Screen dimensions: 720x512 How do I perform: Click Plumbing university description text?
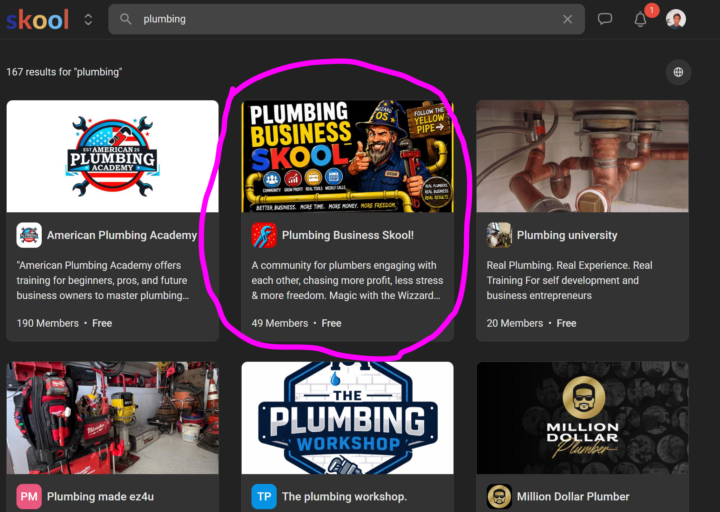coord(569,280)
